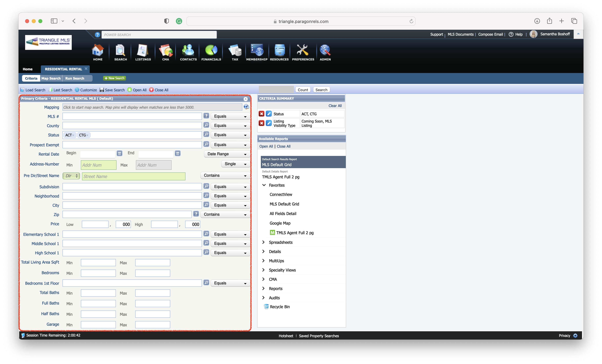Open the Admin module icon
The image size is (602, 364).
point(325,52)
